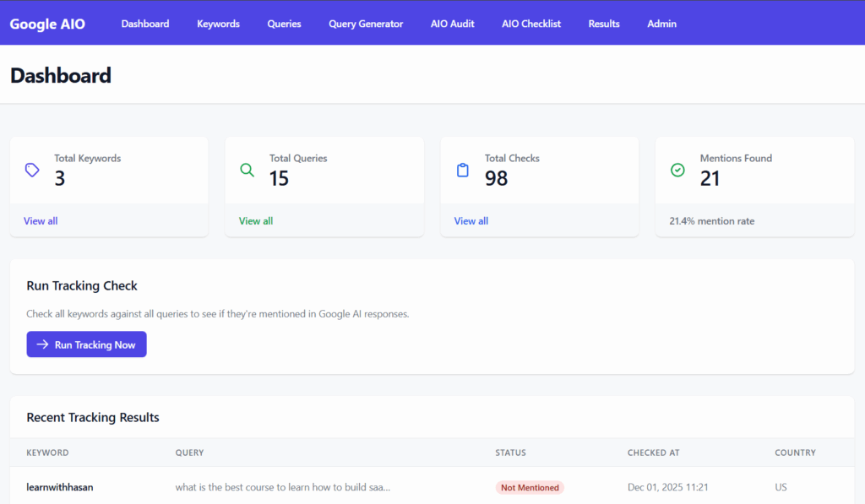The width and height of the screenshot is (865, 504).
Task: Open the Keywords navigation item
Action: tap(218, 24)
